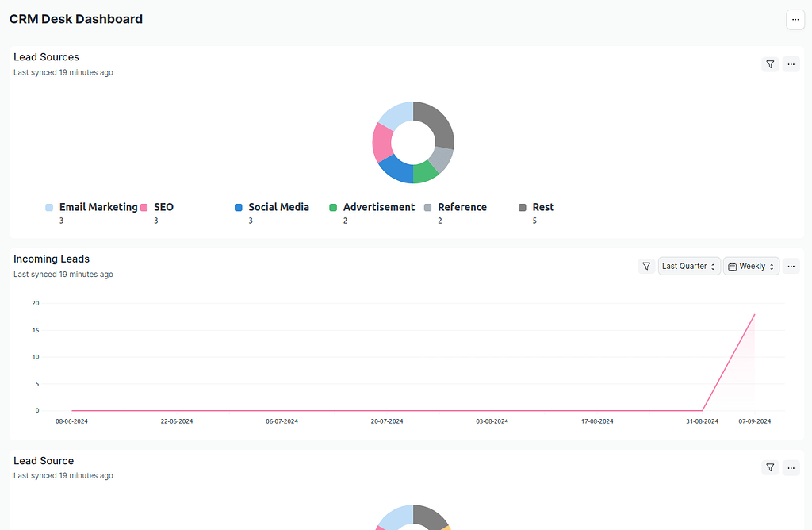This screenshot has height=530, width=812.
Task: Open the ellipsis menu on Lead Sources
Action: point(791,64)
